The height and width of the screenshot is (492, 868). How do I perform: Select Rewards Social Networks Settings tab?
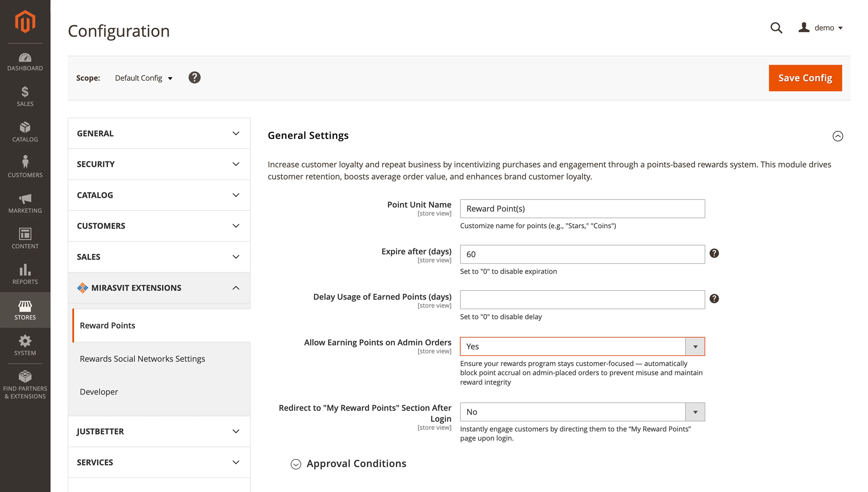click(142, 359)
